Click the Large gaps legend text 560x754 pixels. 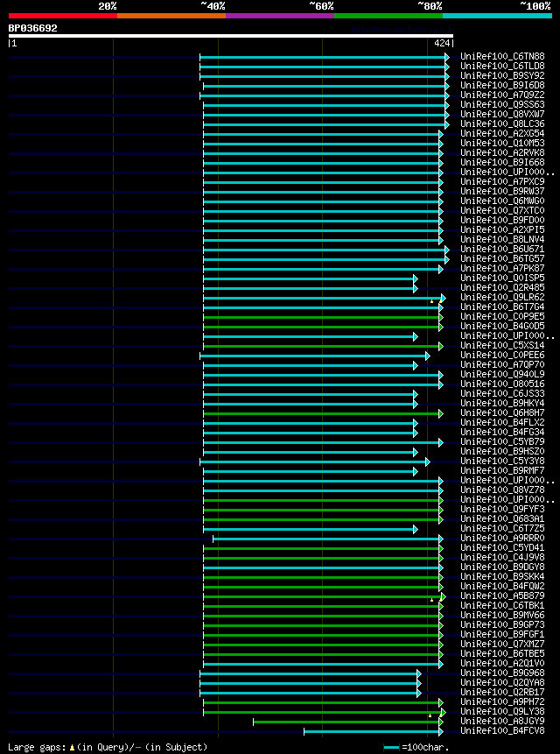tap(108, 747)
